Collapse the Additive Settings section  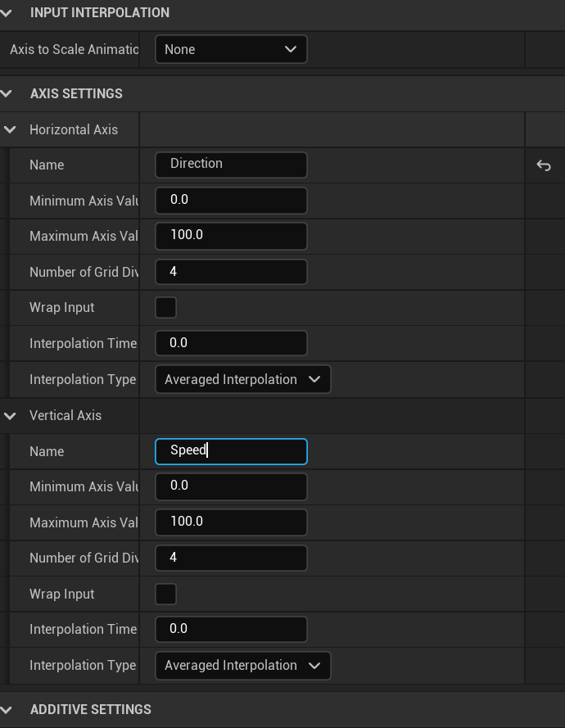(x=7, y=709)
